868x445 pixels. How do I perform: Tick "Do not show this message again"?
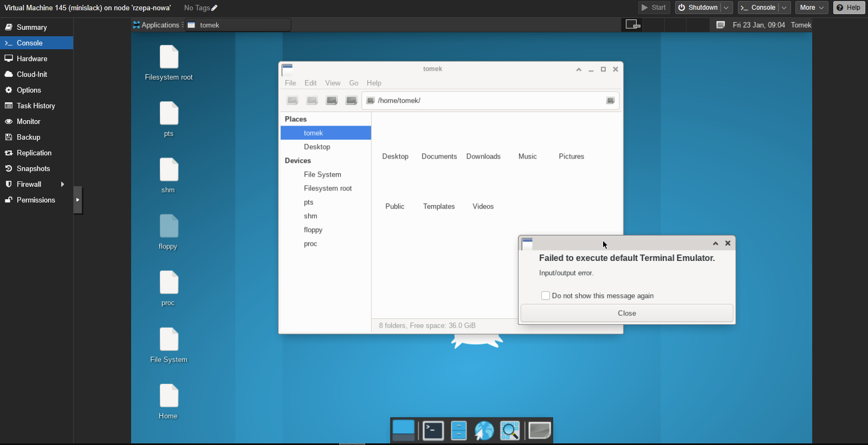click(x=546, y=296)
